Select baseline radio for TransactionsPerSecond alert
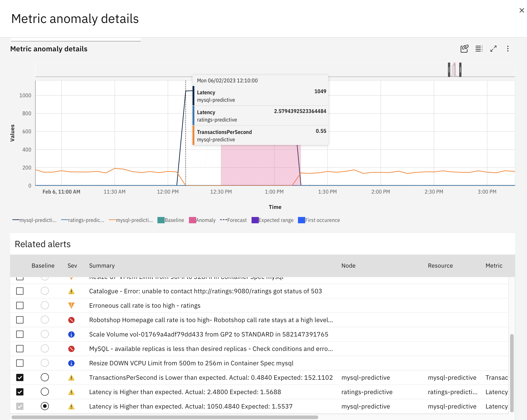527x420 pixels. pyautogui.click(x=45, y=377)
